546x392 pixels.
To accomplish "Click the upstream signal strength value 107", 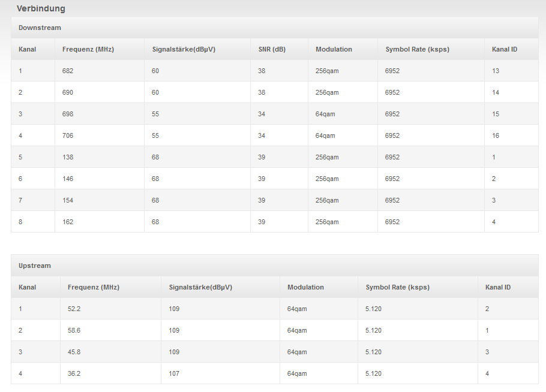I will coord(174,373).
